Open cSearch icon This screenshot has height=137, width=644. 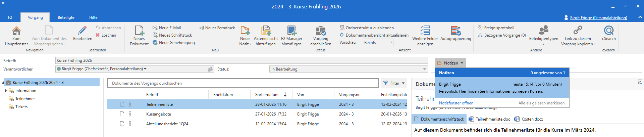609,31
